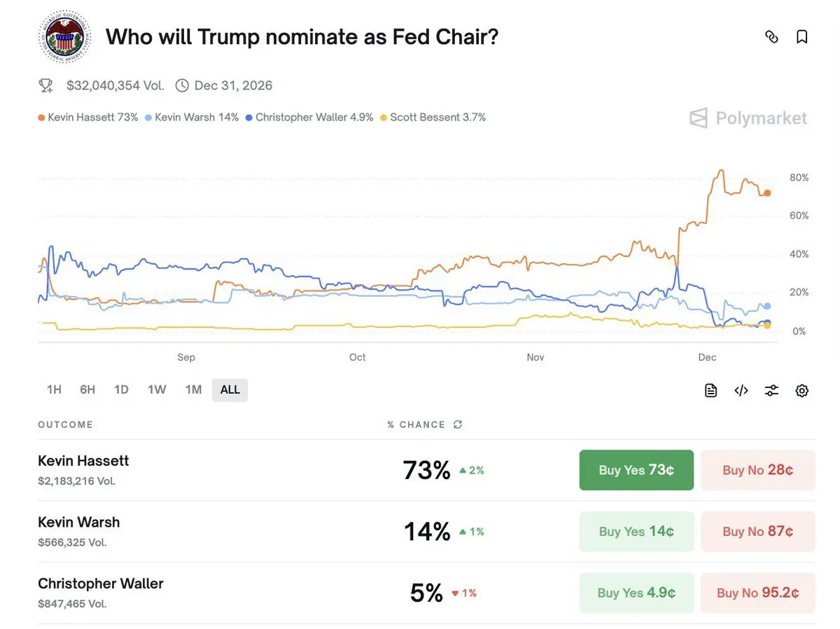Toggle Kevin Hassett orange legend entry
This screenshot has width=840, height=629.
pyautogui.click(x=88, y=117)
